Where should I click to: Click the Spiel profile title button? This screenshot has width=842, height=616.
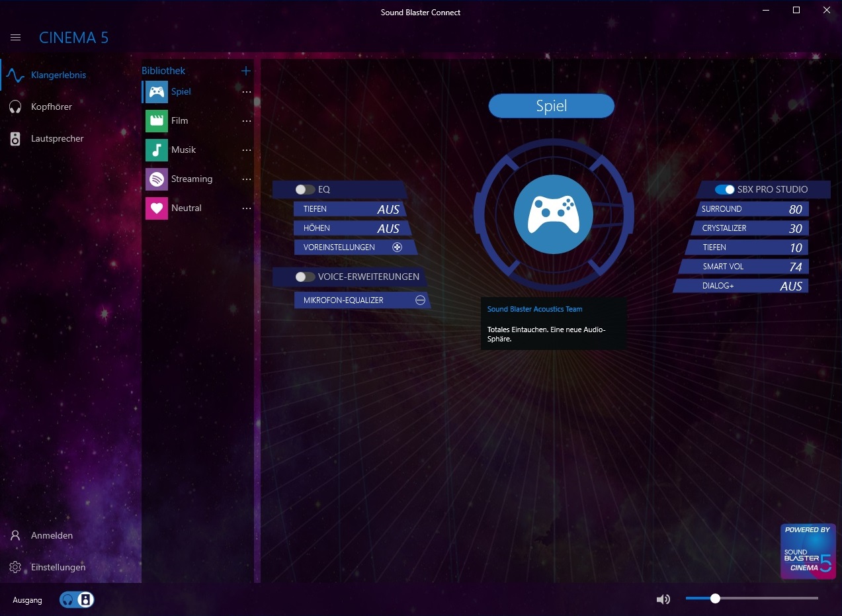(552, 106)
